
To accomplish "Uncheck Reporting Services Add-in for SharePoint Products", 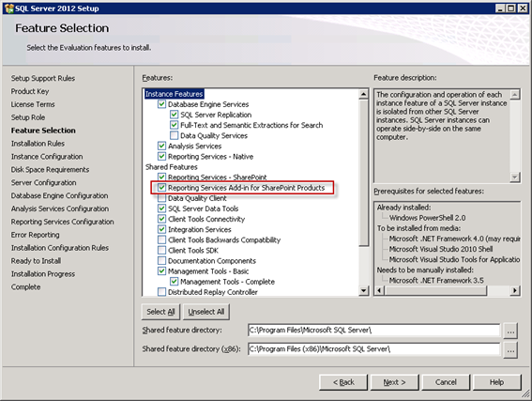I will pos(161,188).
